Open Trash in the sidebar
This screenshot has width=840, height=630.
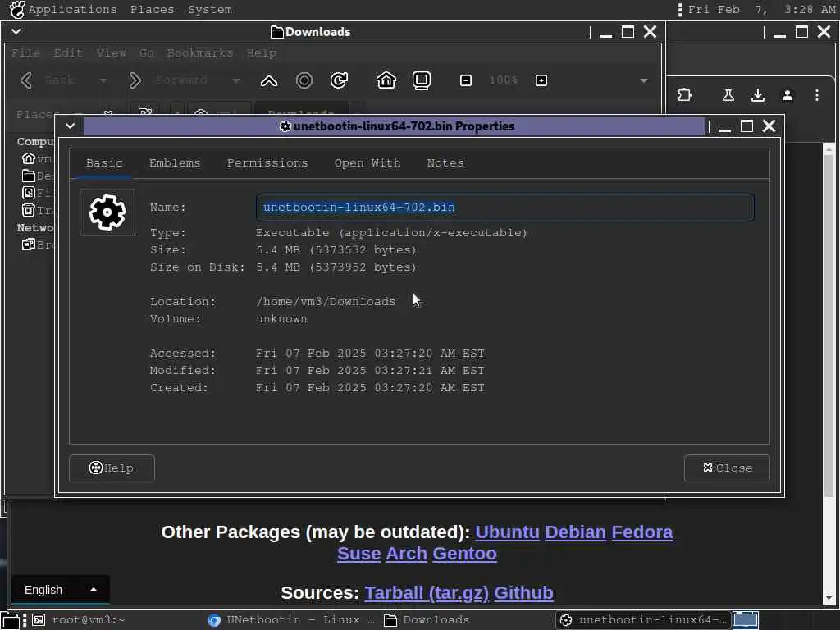[36, 210]
